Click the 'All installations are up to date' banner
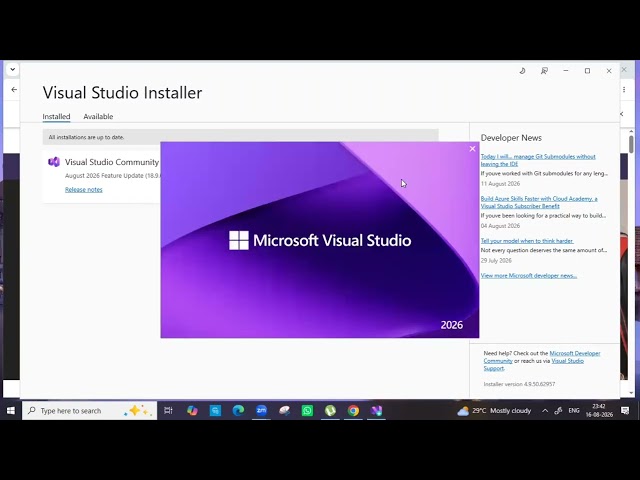 [240, 137]
